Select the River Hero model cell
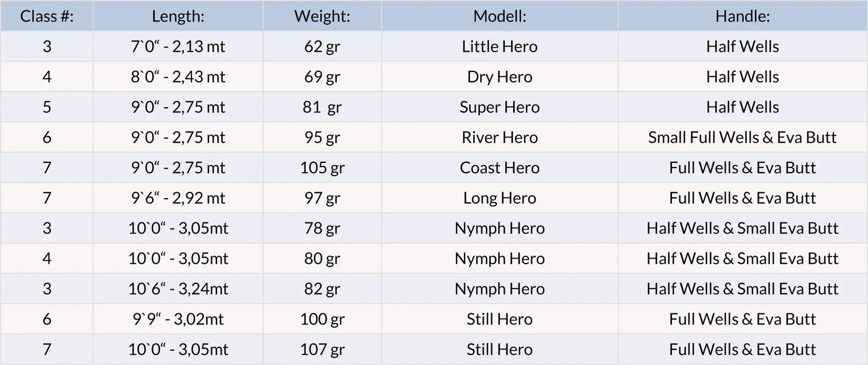This screenshot has width=868, height=365. coord(500,137)
